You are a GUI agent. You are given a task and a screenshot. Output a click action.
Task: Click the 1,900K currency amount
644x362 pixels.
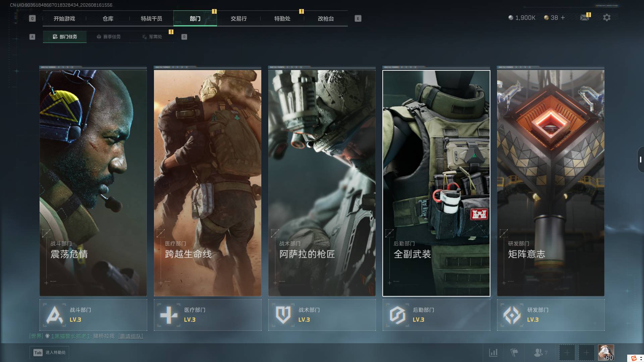coord(525,18)
